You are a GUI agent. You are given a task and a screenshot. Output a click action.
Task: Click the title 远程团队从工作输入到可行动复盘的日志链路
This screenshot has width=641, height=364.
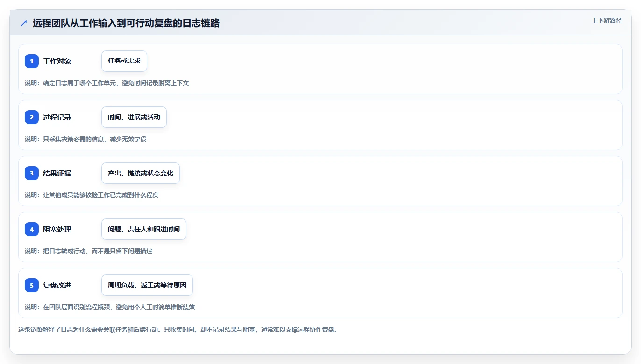pos(126,23)
